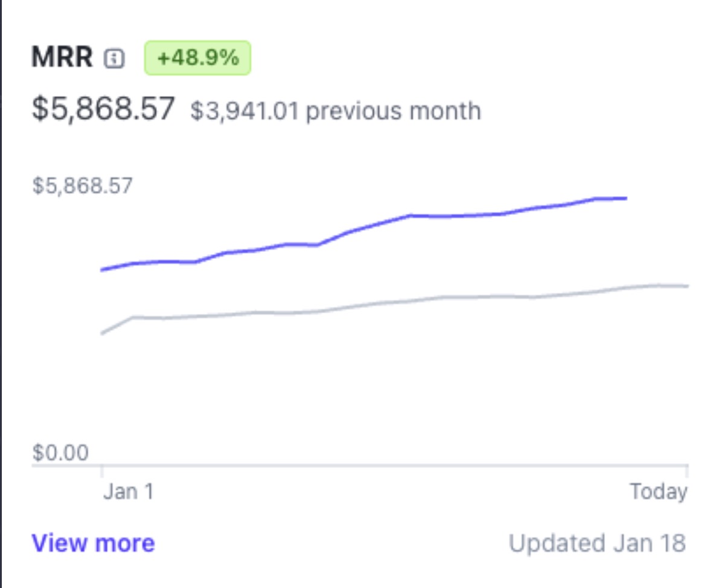
Task: Select the endpoint of the purple line
Action: (x=626, y=197)
